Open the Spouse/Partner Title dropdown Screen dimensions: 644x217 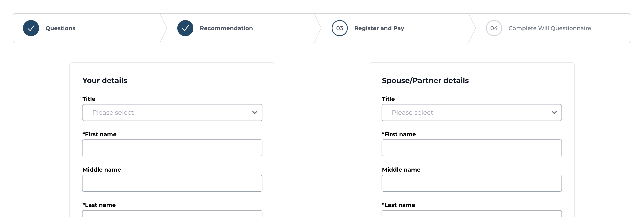(x=472, y=113)
